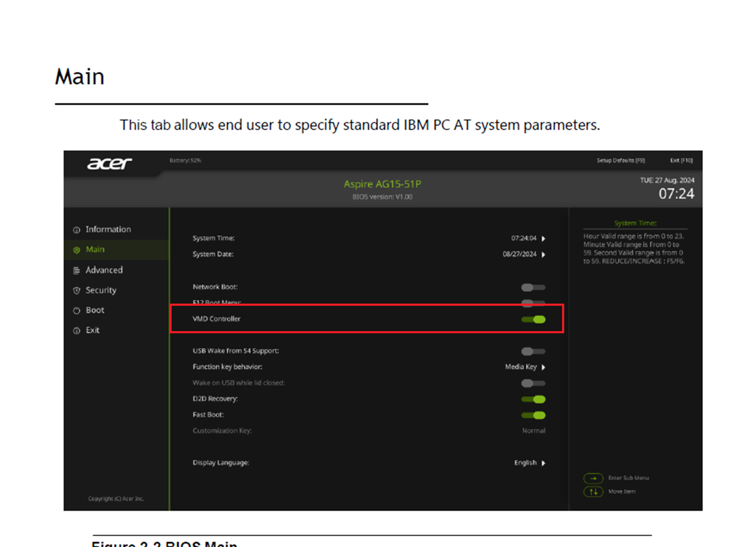Click the TUE 27 Aug. 2024 date
This screenshot has height=547, width=756.
tap(667, 180)
